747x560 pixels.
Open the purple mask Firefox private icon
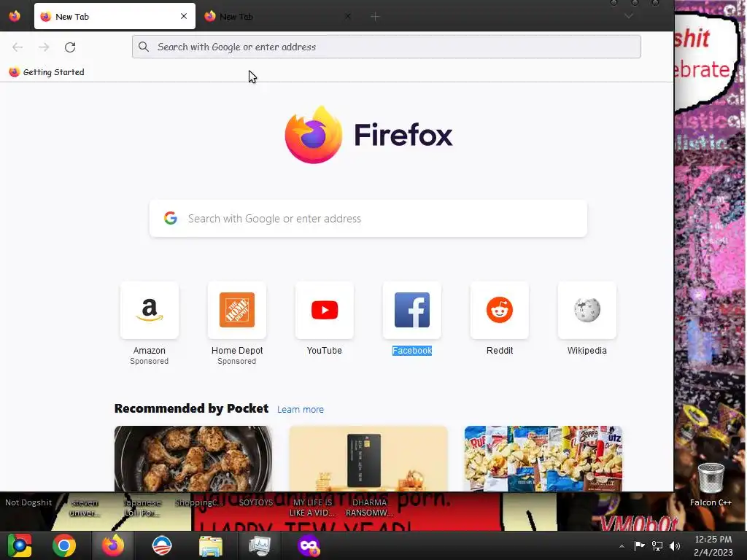pos(309,545)
